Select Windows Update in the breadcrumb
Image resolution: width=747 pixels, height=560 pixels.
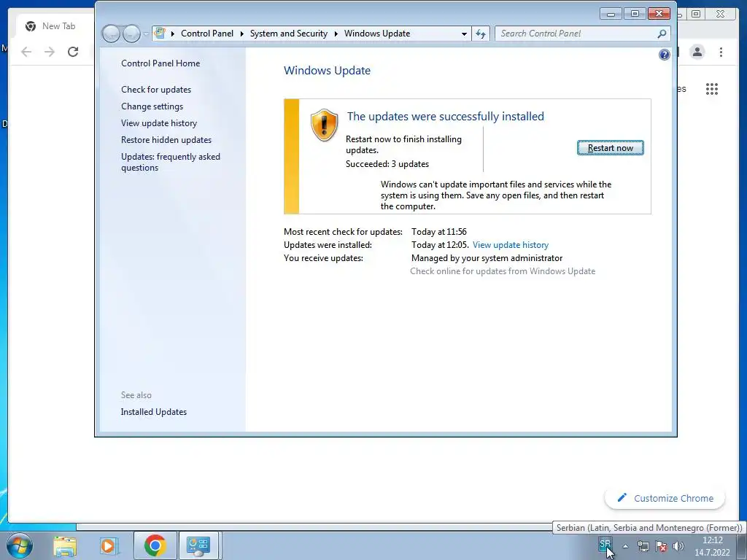(x=377, y=34)
